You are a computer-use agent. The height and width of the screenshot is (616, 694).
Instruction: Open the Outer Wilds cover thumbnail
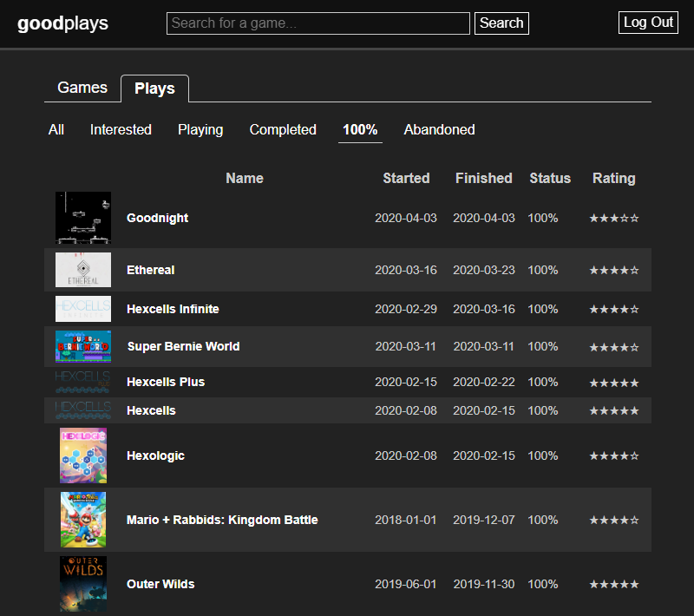[x=83, y=584]
